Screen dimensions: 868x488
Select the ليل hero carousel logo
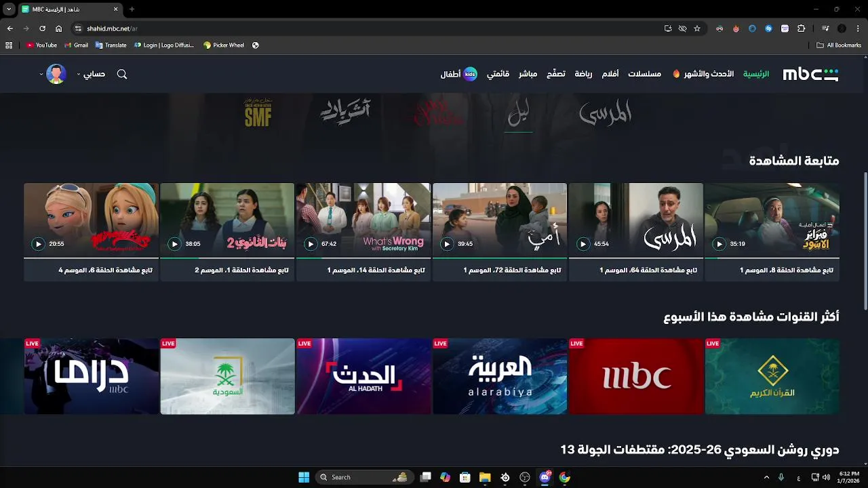519,113
